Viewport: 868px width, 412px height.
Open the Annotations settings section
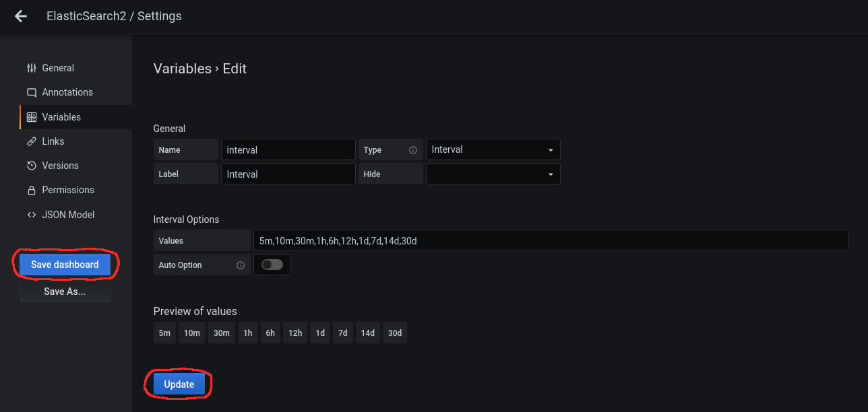[67, 92]
